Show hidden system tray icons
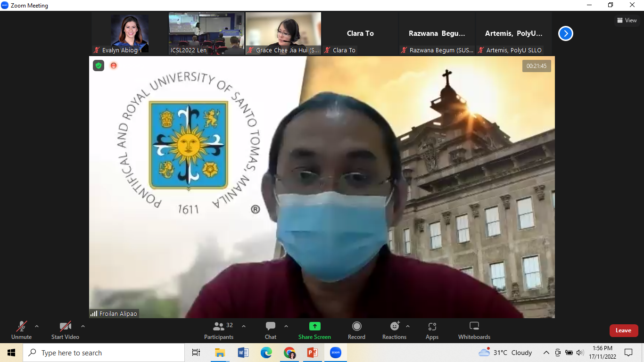 (x=546, y=353)
